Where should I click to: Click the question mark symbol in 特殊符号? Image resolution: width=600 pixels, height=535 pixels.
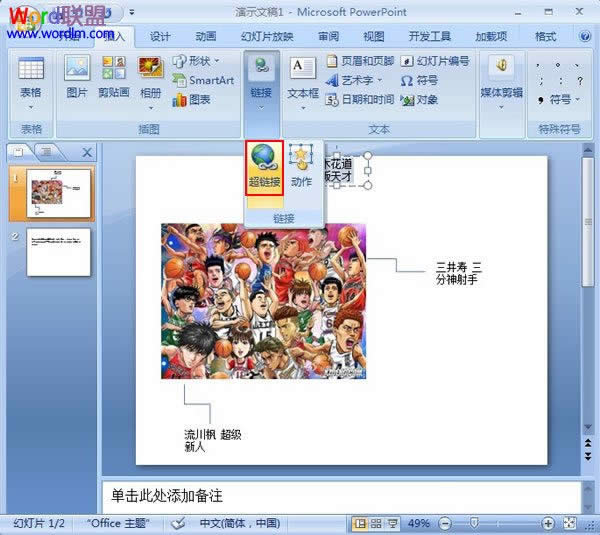tap(580, 81)
